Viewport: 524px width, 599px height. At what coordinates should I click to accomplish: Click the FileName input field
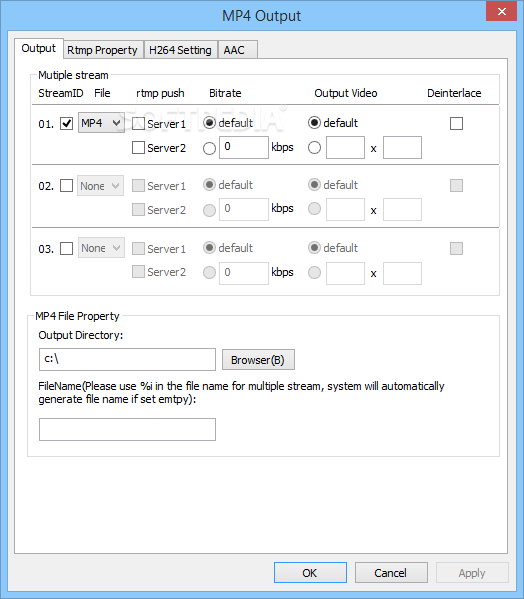127,429
